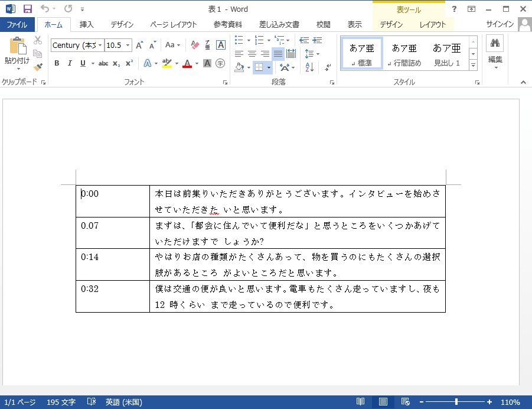Image resolution: width=532 pixels, height=409 pixels.
Task: Toggle Italic text formatting
Action: coord(69,63)
